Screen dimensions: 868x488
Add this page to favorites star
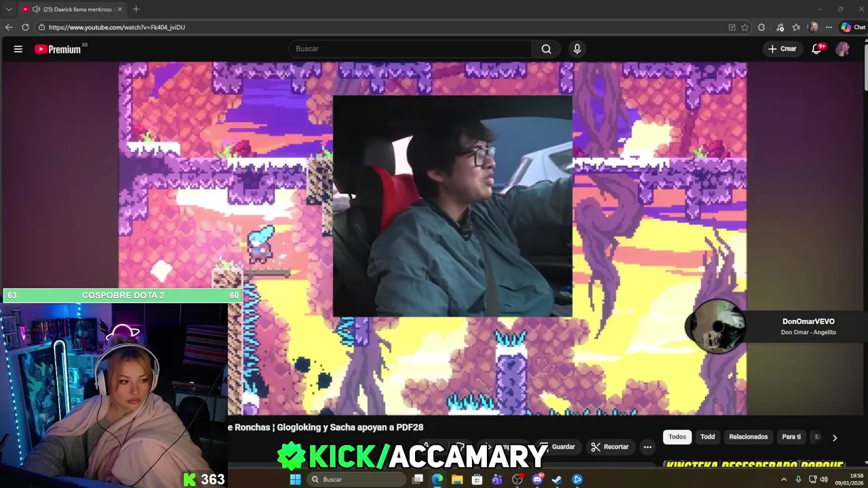click(x=745, y=27)
